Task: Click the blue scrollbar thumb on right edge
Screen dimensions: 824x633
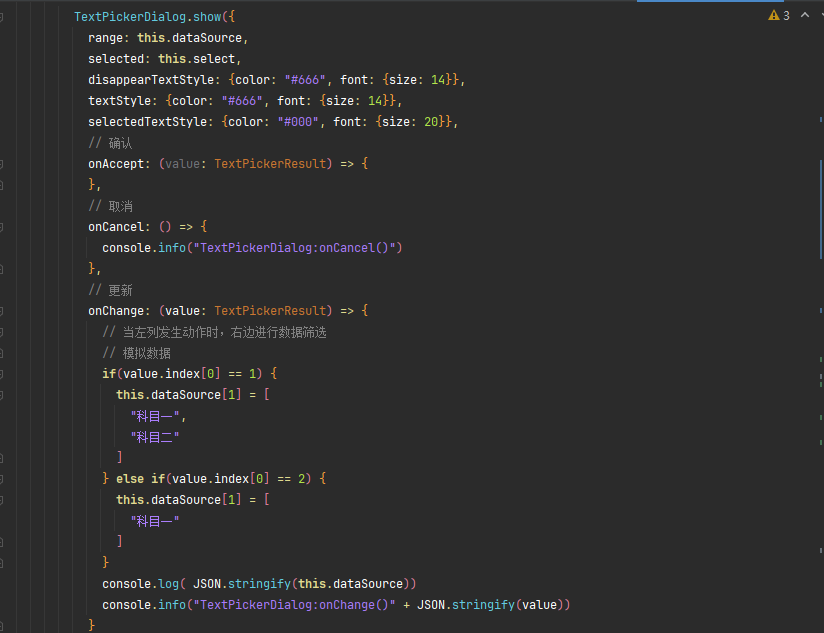Action: (x=821, y=209)
